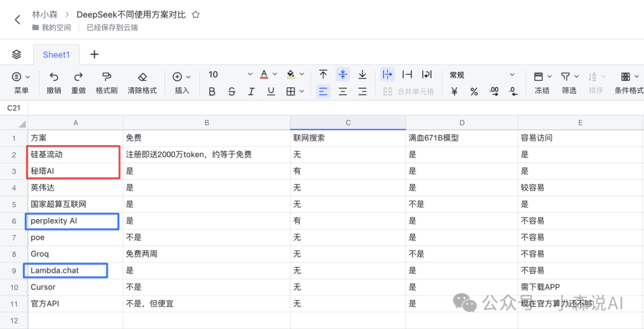Select column E header
Image resolution: width=644 pixels, height=329 pixels.
tap(580, 122)
